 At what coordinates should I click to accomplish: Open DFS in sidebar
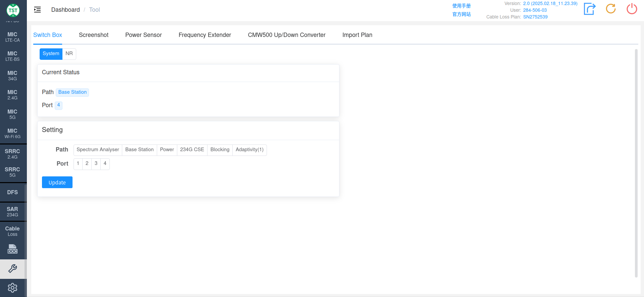pyautogui.click(x=12, y=192)
